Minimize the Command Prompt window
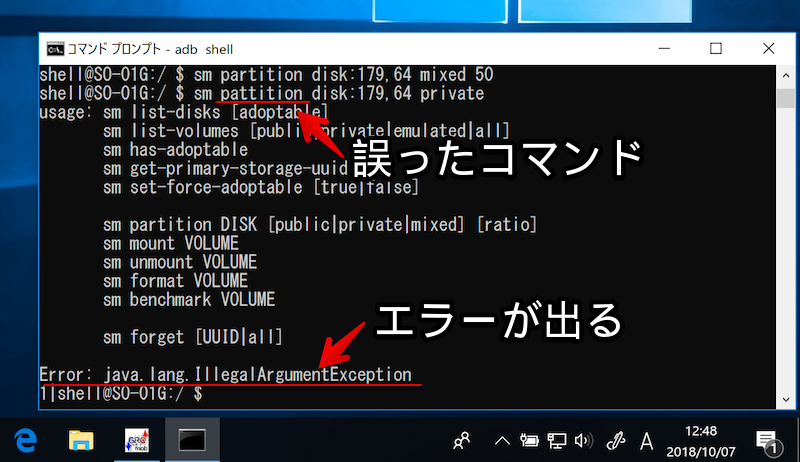Image resolution: width=800 pixels, height=462 pixels. (x=668, y=48)
